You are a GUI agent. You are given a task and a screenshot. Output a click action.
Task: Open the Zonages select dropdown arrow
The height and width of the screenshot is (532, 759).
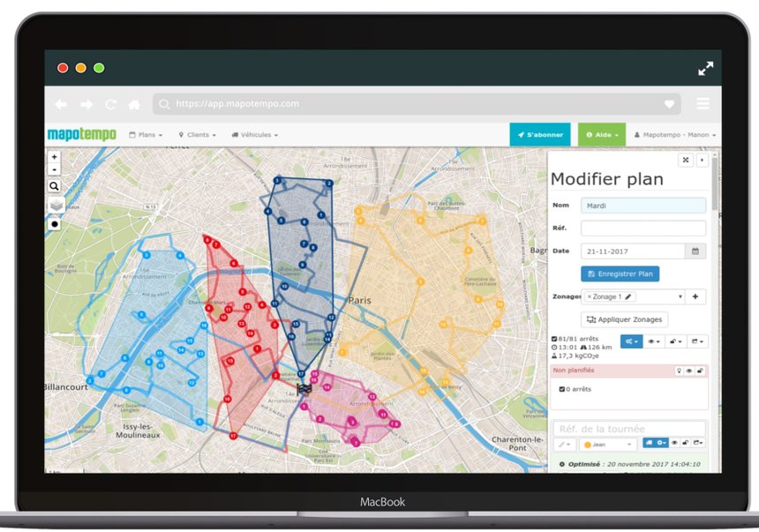pos(680,296)
